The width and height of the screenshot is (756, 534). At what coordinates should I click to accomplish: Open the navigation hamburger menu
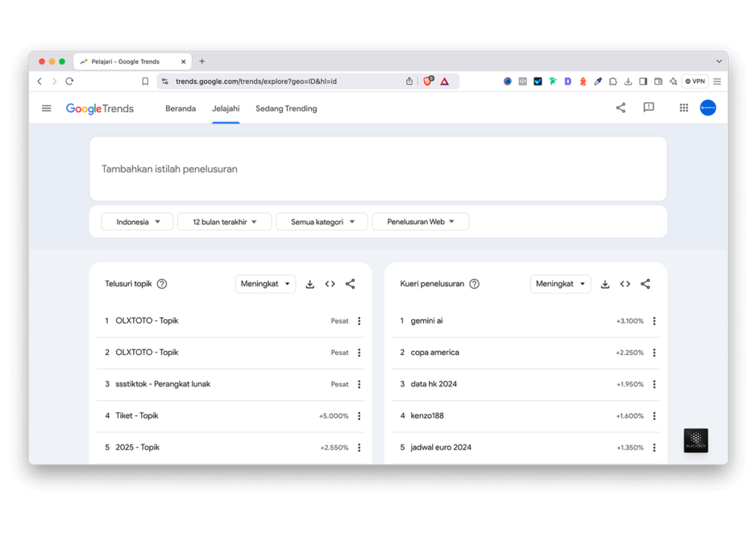point(46,107)
